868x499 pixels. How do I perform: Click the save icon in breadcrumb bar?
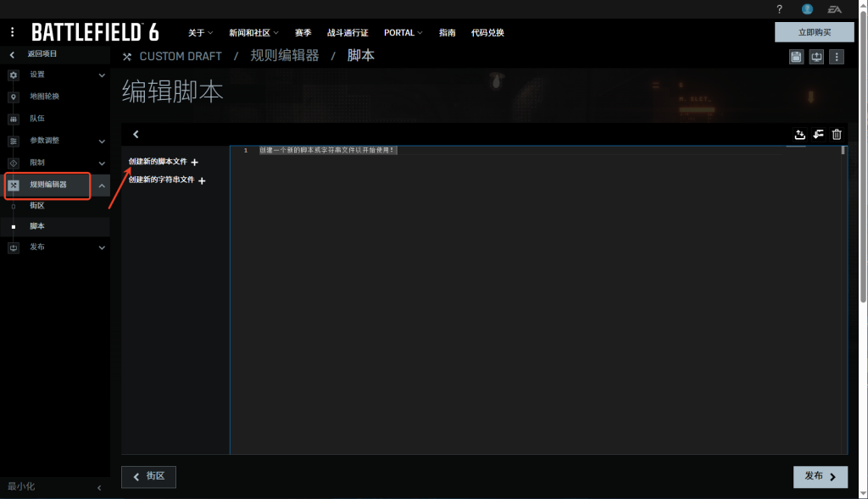pyautogui.click(x=796, y=57)
